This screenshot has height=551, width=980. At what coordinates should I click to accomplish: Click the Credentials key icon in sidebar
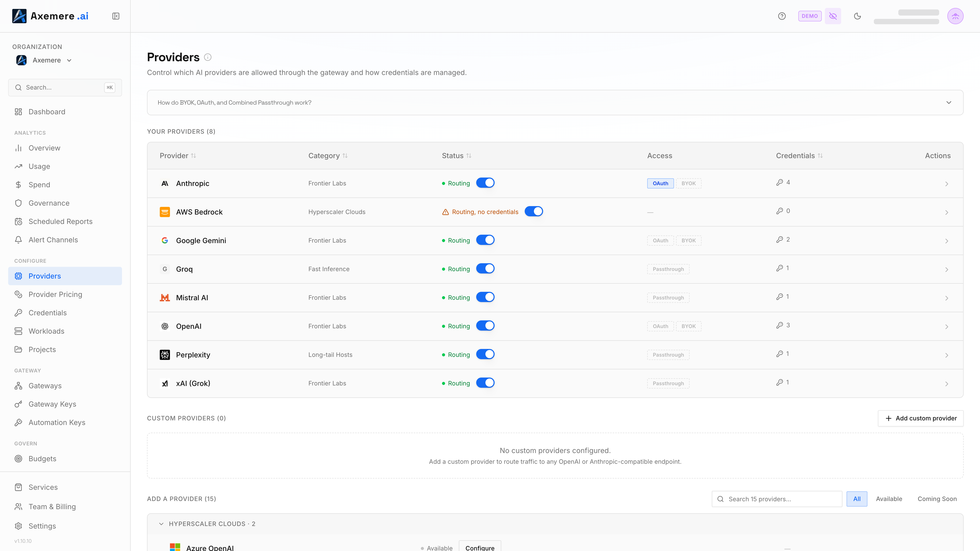pyautogui.click(x=18, y=313)
